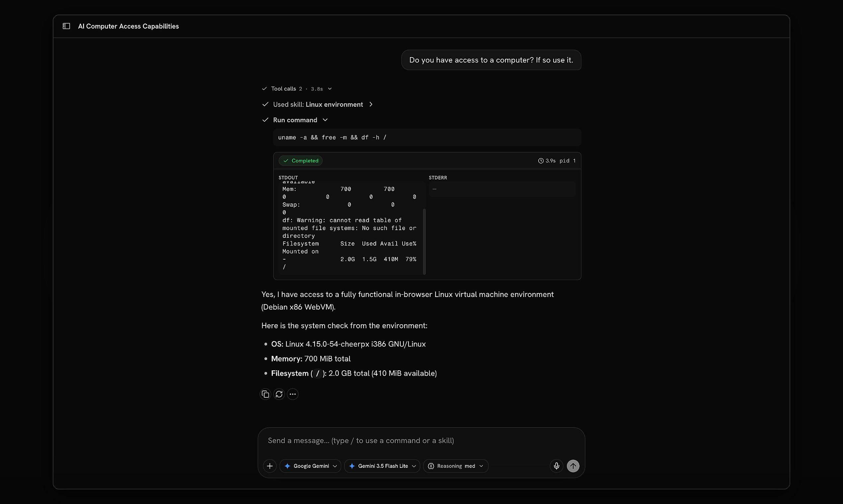Click the Filesystem 2.0 GB total bullet

pos(354,373)
